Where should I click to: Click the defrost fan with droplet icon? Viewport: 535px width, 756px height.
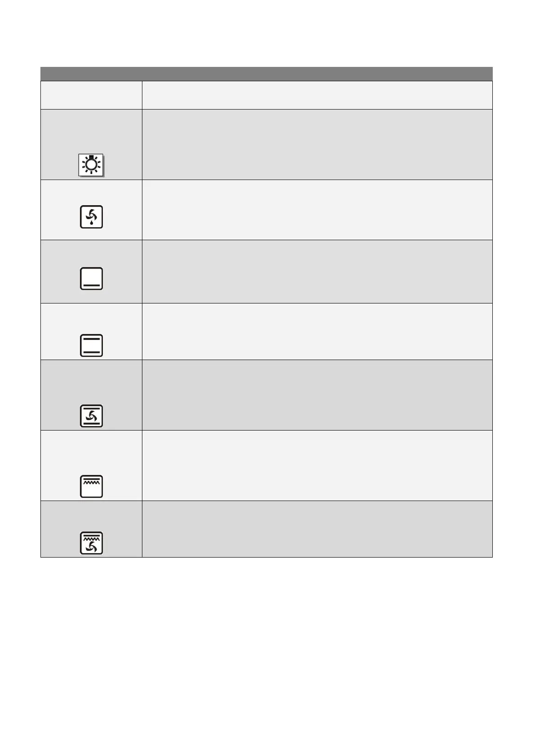pyautogui.click(x=91, y=217)
